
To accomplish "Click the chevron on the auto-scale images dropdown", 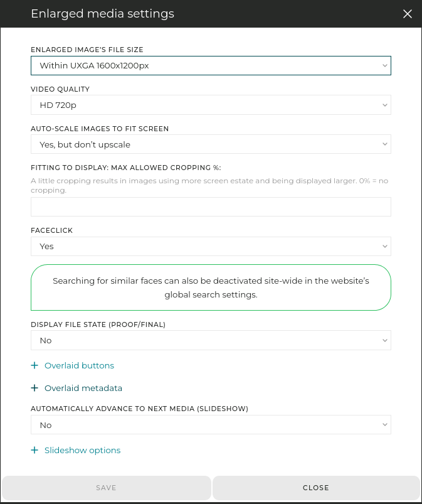I will click(386, 144).
